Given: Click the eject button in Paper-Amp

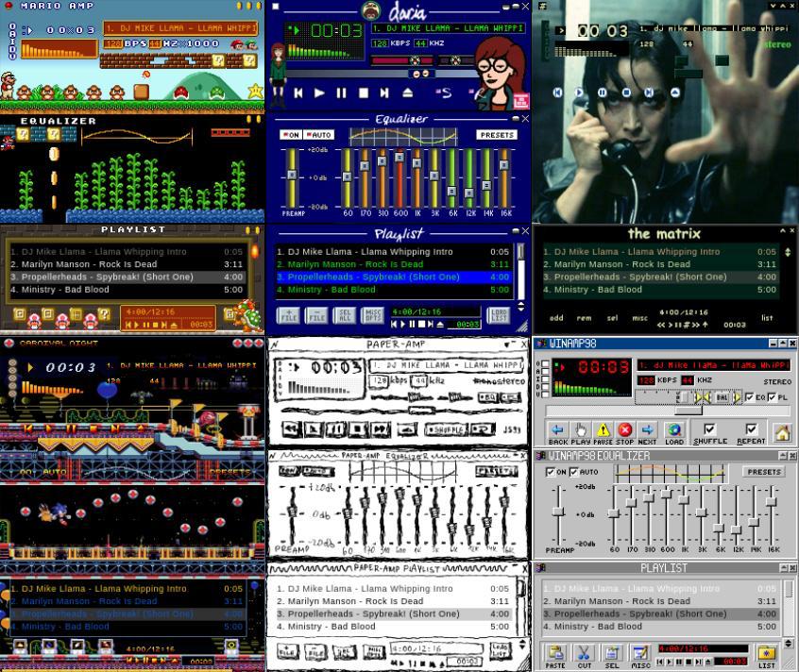Looking at the screenshot, I should (x=406, y=430).
